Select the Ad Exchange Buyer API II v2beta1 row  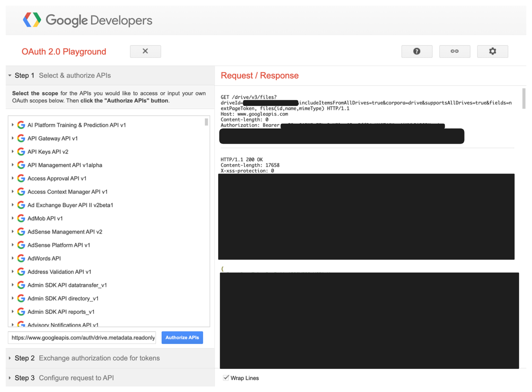point(106,205)
